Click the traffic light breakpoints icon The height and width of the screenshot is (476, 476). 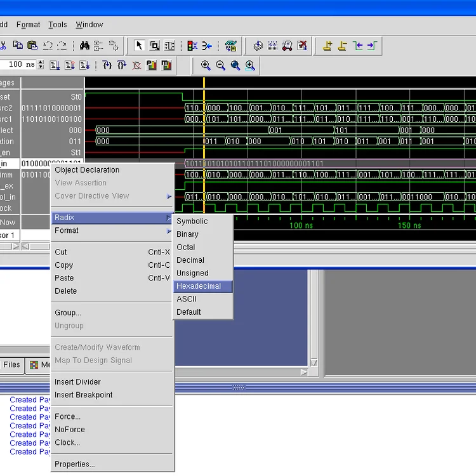point(192,46)
